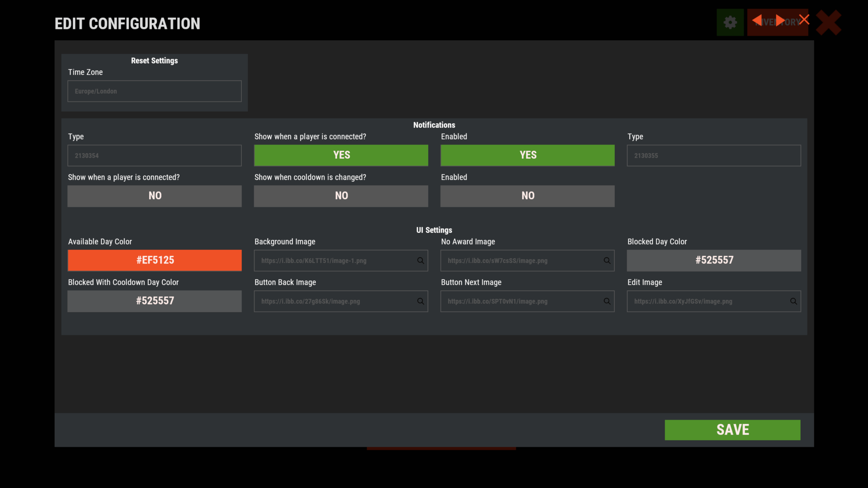Click Blocked With Cooldown Day Color swatch

pos(154,301)
